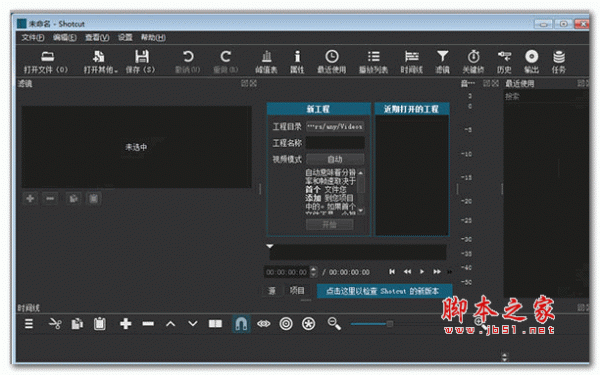The height and width of the screenshot is (375, 600).
Task: Click the play button
Action: pos(422,272)
